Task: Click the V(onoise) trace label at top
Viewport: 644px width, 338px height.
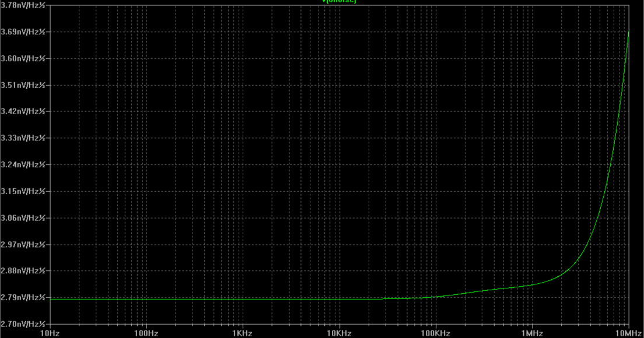Action: point(339,1)
